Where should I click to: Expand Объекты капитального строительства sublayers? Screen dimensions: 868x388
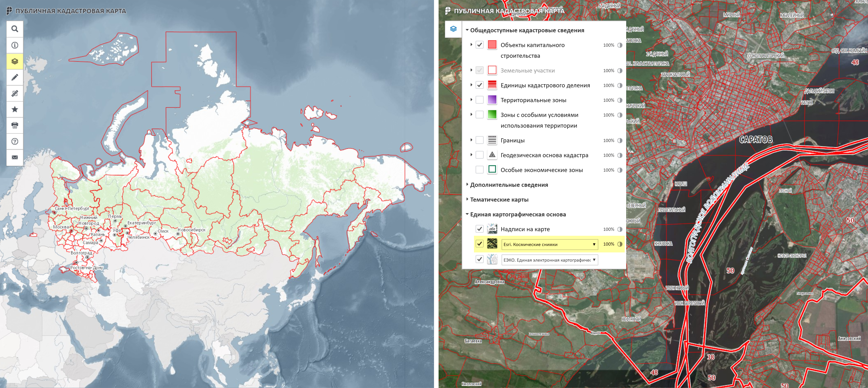click(471, 45)
